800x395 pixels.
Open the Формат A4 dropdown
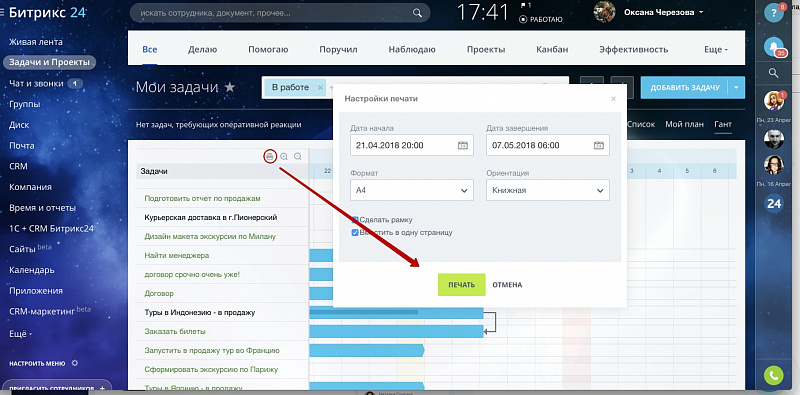point(412,190)
